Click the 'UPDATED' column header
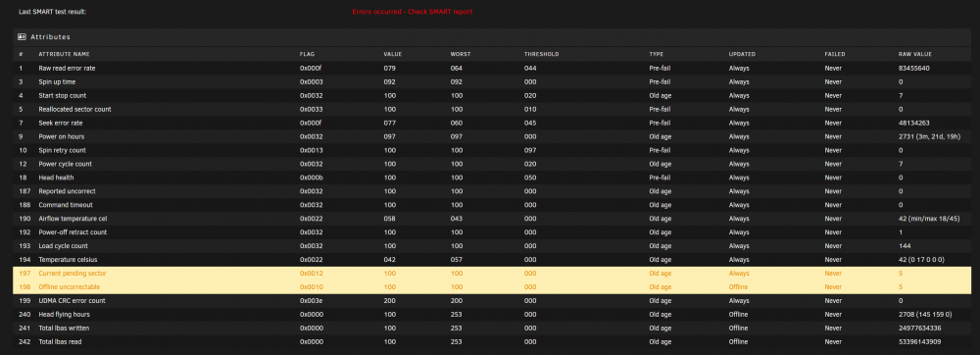 [742, 54]
